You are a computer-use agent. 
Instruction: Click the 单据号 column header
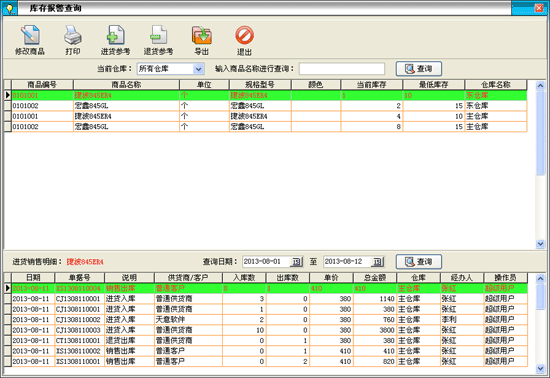pos(80,277)
